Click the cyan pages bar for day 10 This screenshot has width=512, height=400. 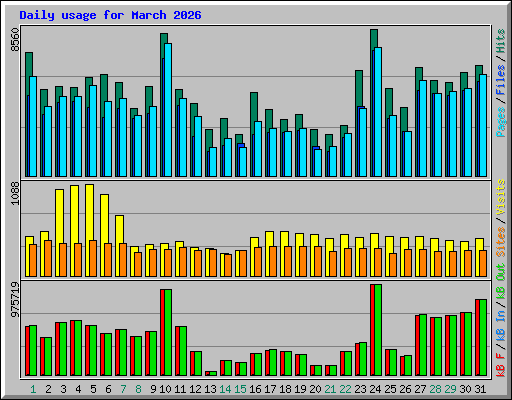pos(168,110)
